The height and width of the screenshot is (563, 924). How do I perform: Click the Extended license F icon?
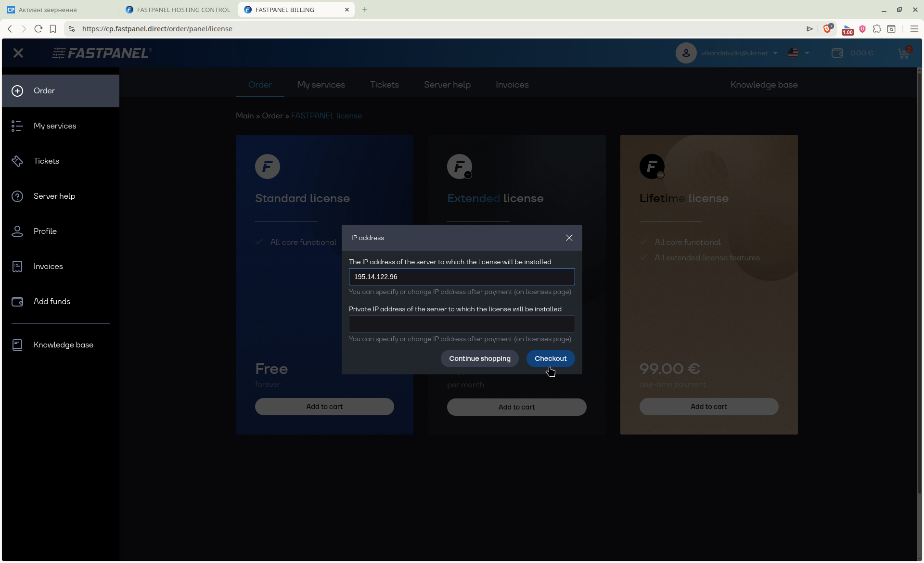(x=460, y=166)
